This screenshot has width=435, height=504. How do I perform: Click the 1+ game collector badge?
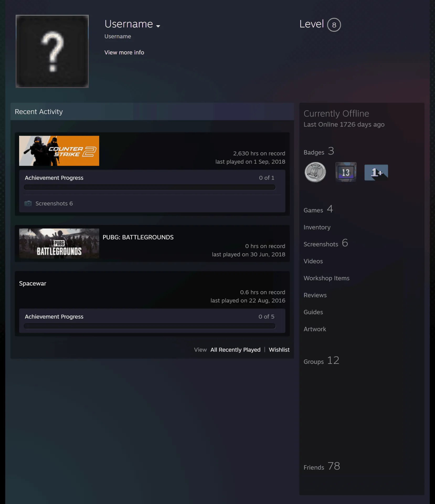point(376,172)
